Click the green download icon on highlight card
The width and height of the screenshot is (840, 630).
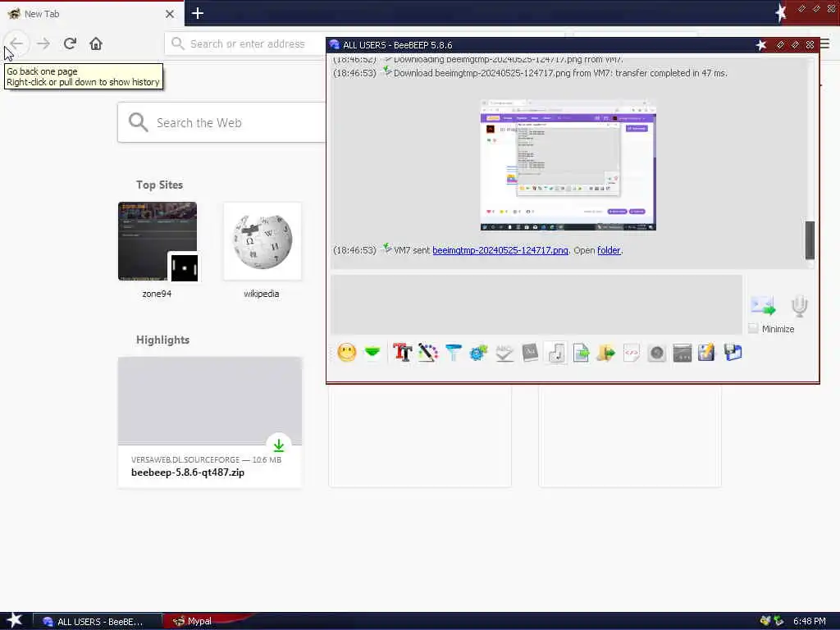click(x=279, y=445)
